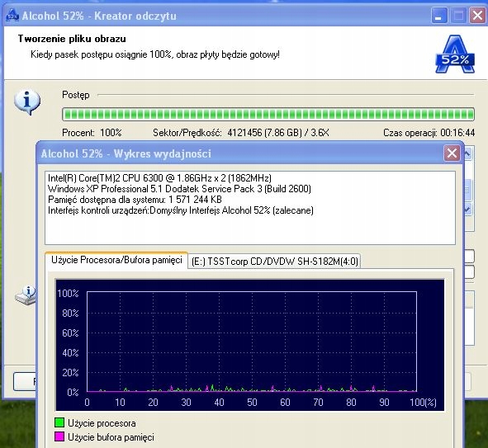Minimize the Kreator odczytu window
Screen dimensions: 488x448
(x=438, y=15)
